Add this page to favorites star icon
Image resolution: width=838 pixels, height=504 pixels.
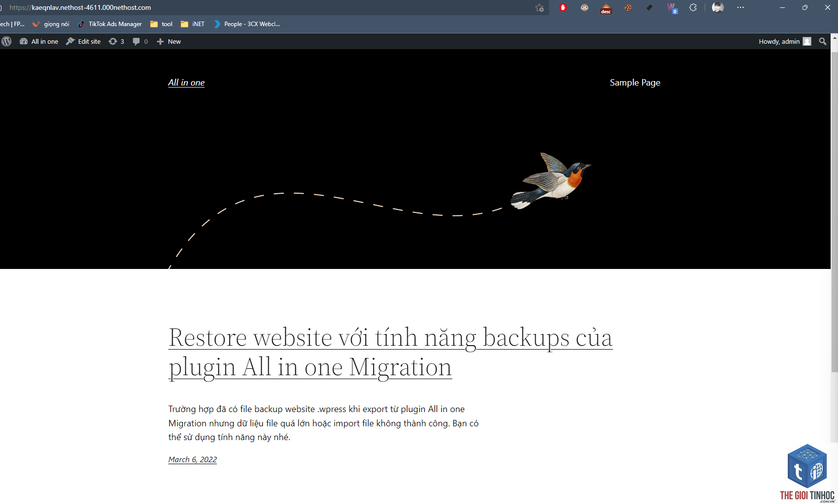coord(540,7)
